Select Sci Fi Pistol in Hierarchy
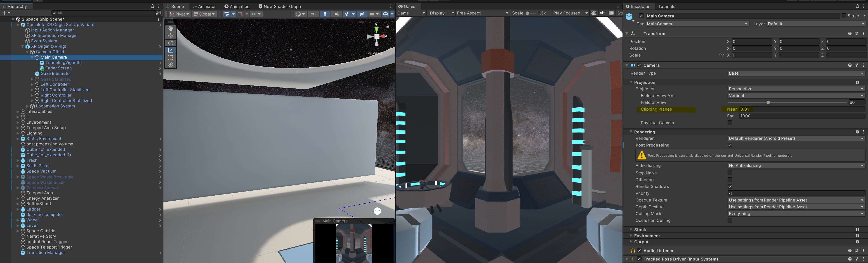This screenshot has height=263, width=868. (x=38, y=166)
